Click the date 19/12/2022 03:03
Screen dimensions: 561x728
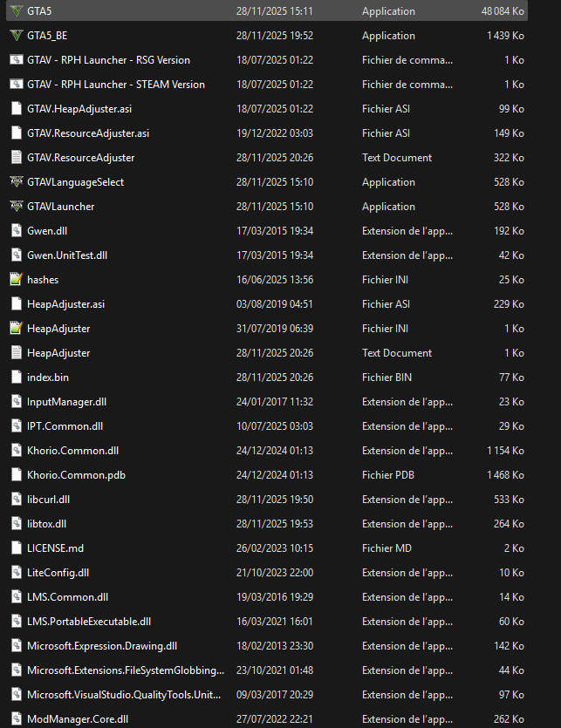pyautogui.click(x=275, y=133)
